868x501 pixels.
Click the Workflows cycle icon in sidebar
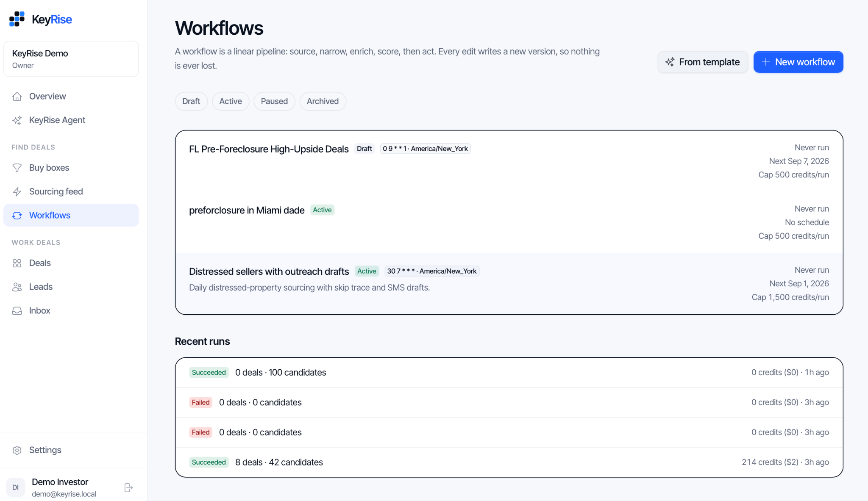coord(17,216)
